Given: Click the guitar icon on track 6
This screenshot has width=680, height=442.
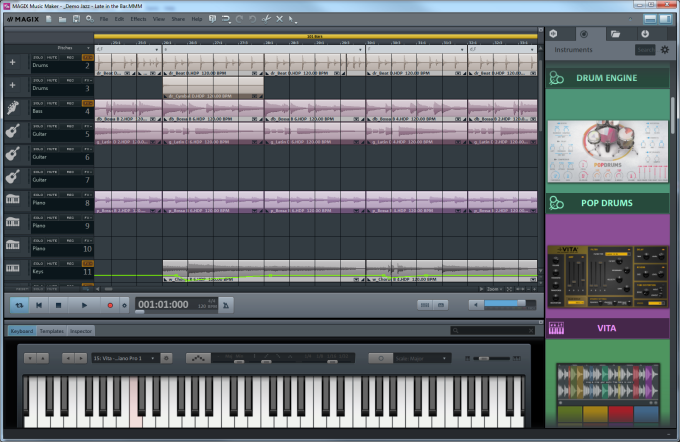Looking at the screenshot, I should 13,154.
